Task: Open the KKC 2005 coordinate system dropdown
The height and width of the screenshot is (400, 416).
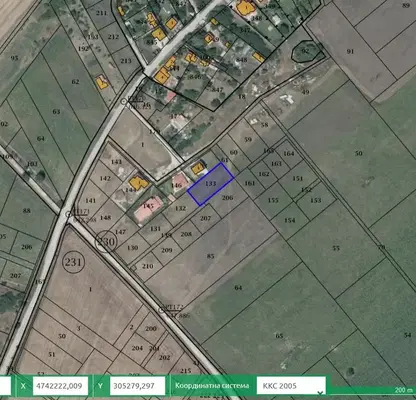Action: click(291, 386)
